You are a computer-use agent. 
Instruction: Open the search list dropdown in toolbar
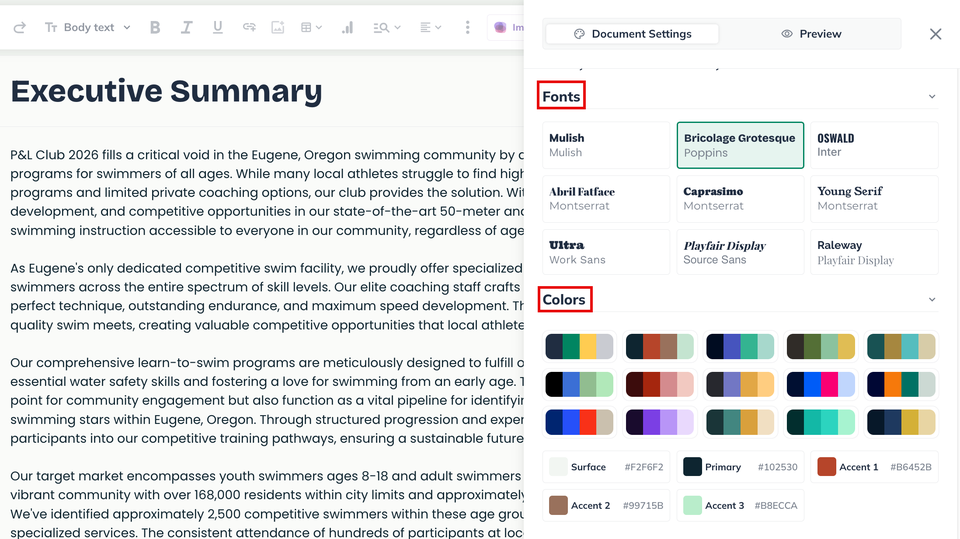(x=387, y=27)
